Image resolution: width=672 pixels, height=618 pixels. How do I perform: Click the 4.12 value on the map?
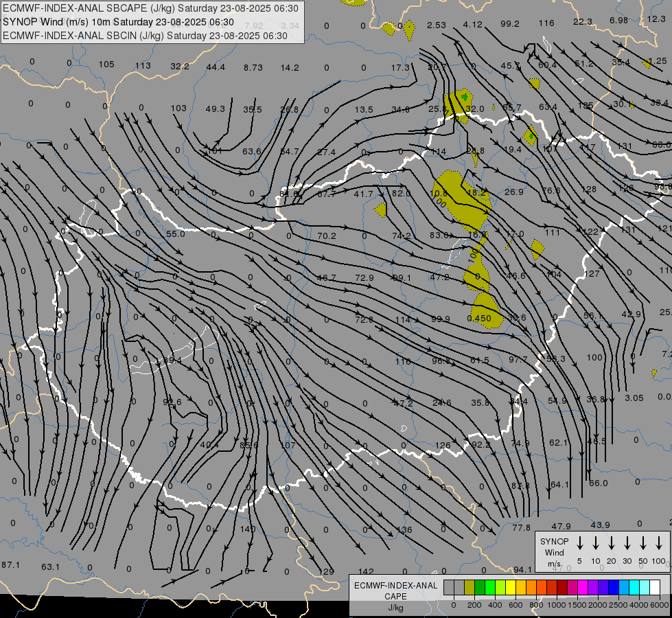click(x=472, y=25)
